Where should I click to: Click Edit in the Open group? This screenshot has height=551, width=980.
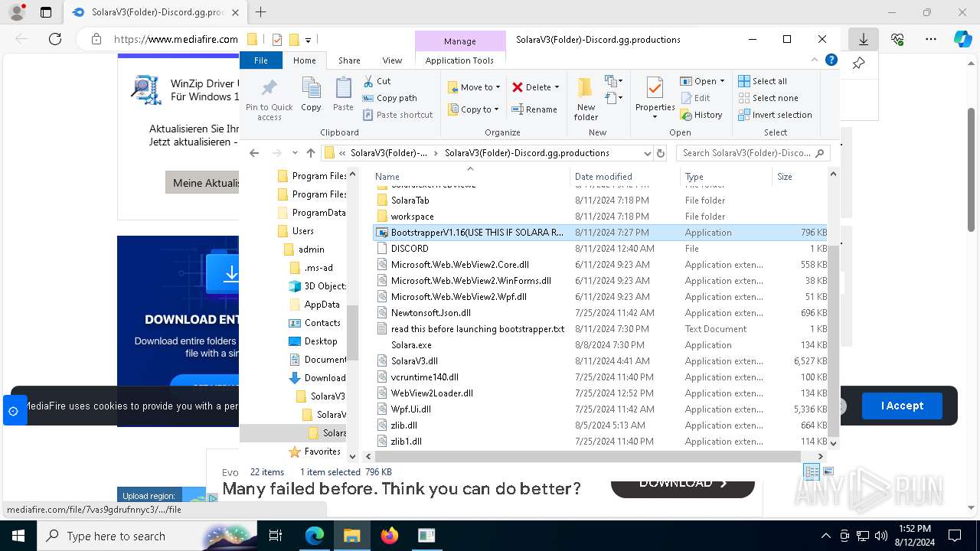point(695,98)
